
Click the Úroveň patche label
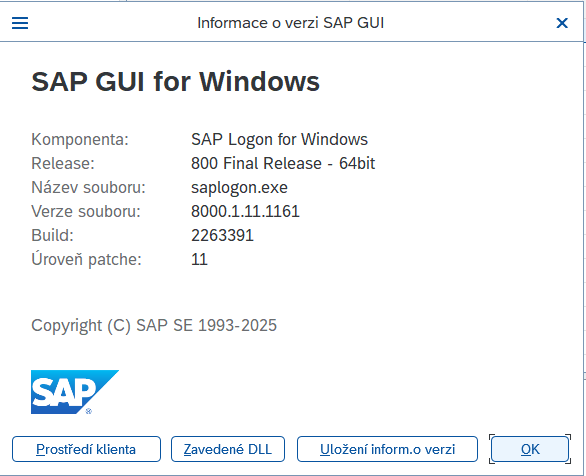86,259
